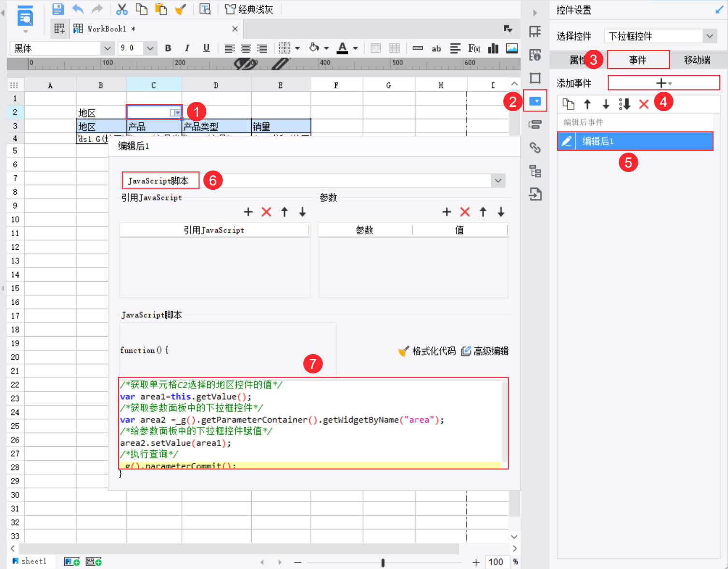Delete parameter with red X above 值
728x569 pixels.
coord(465,212)
